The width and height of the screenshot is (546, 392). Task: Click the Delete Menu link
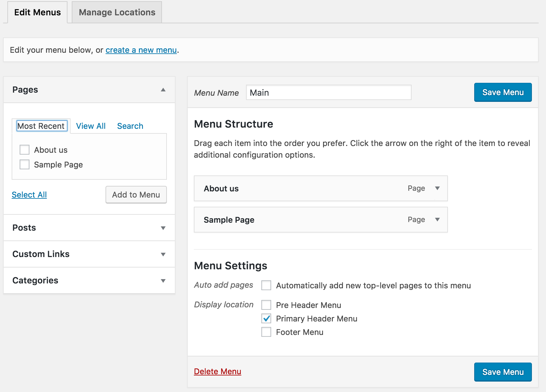[217, 371]
